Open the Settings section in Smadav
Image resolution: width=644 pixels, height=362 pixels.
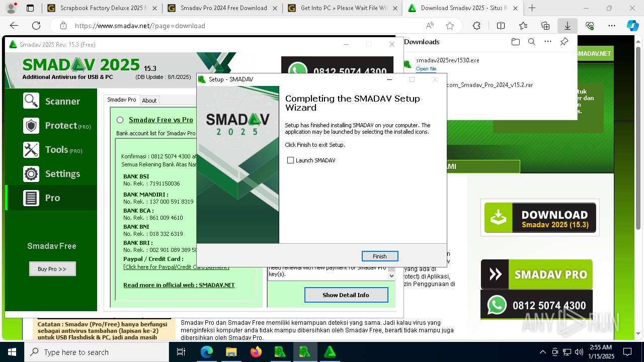click(51, 173)
